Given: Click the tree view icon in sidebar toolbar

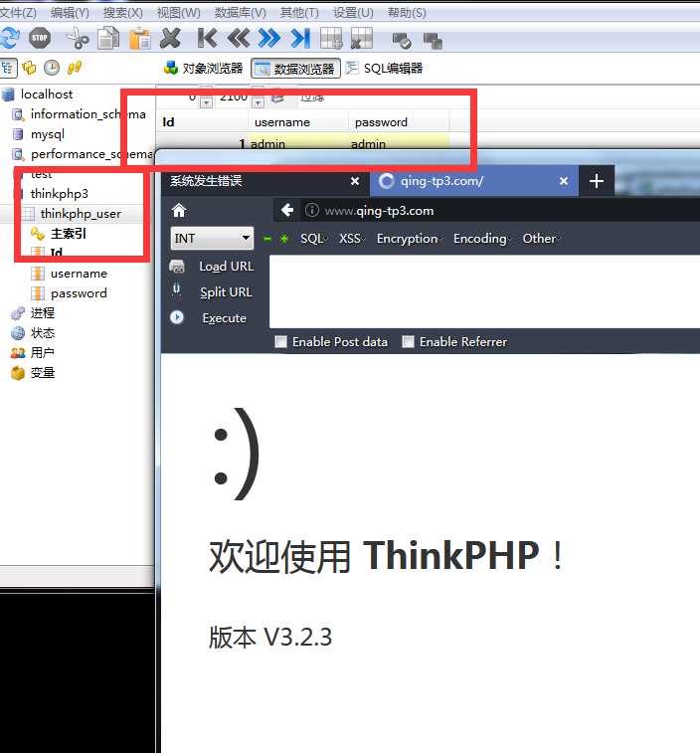Looking at the screenshot, I should pyautogui.click(x=8, y=69).
